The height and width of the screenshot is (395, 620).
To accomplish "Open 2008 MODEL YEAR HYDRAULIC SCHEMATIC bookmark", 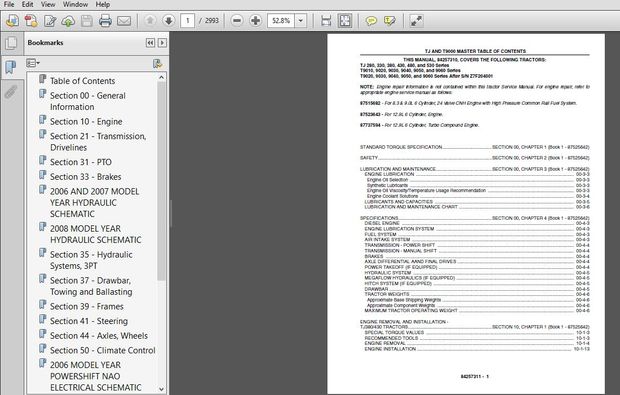I will 95,234.
